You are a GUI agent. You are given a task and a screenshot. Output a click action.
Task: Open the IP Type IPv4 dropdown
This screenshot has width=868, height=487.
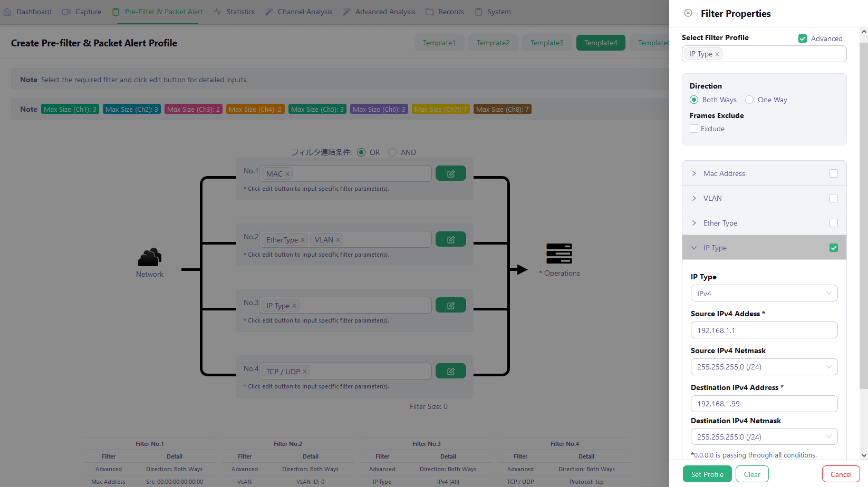pos(764,294)
